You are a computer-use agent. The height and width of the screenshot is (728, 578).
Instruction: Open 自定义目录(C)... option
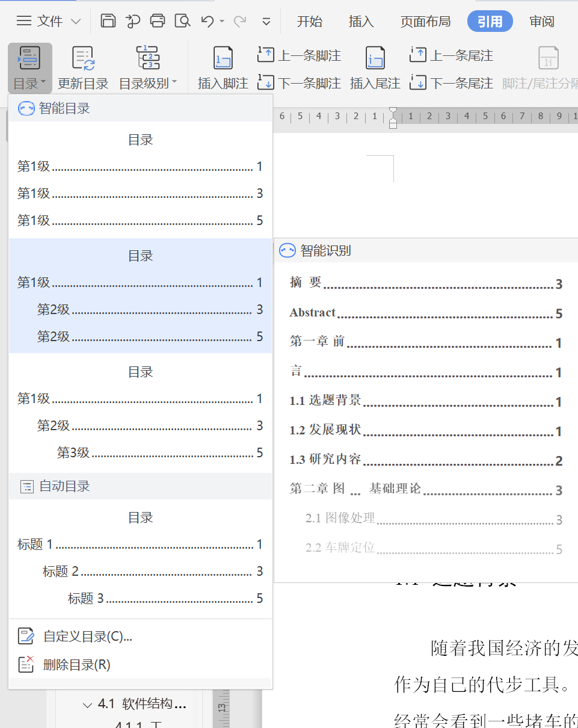coord(140,636)
